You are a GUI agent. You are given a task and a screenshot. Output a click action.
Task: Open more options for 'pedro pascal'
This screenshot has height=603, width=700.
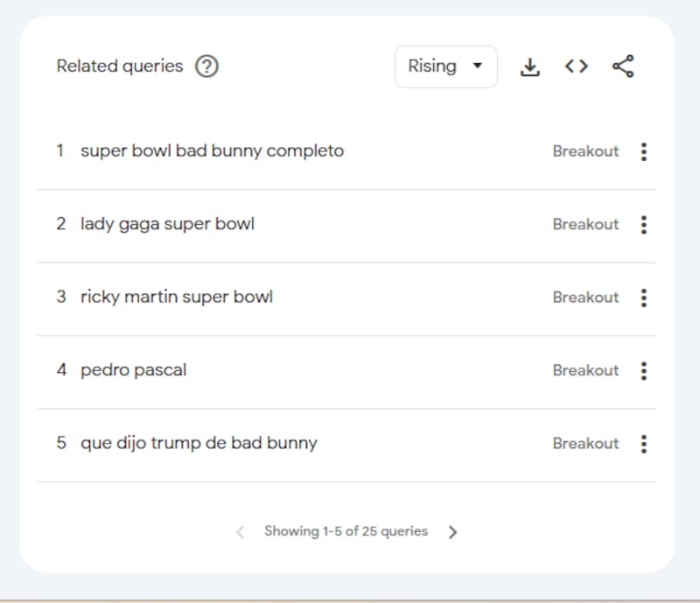coord(644,371)
